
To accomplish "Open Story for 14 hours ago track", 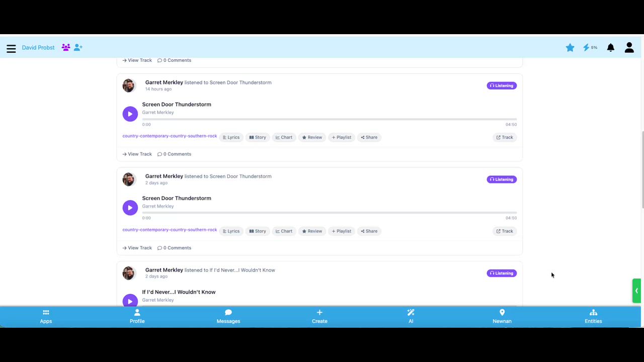I will coord(258,137).
